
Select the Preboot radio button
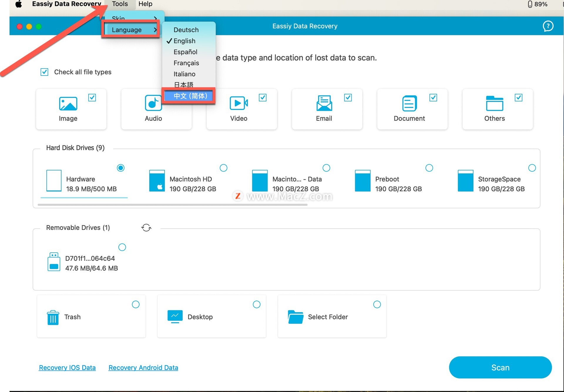(429, 168)
